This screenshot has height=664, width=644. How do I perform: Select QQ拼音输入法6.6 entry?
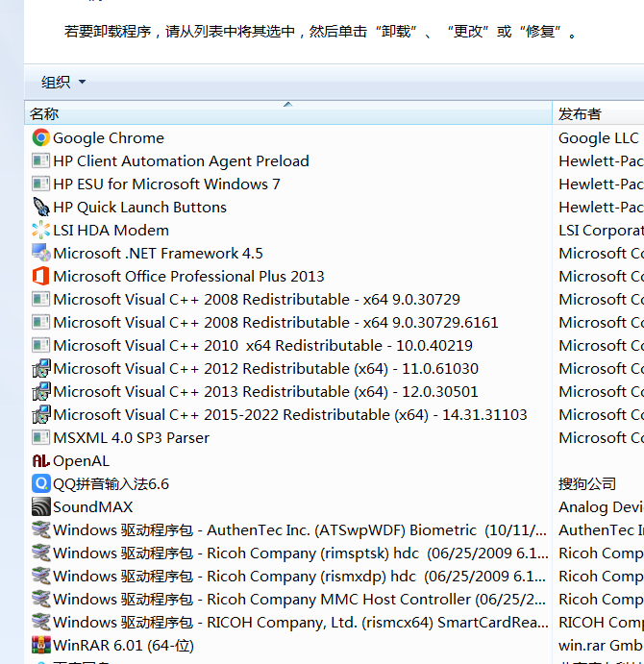tap(111, 483)
